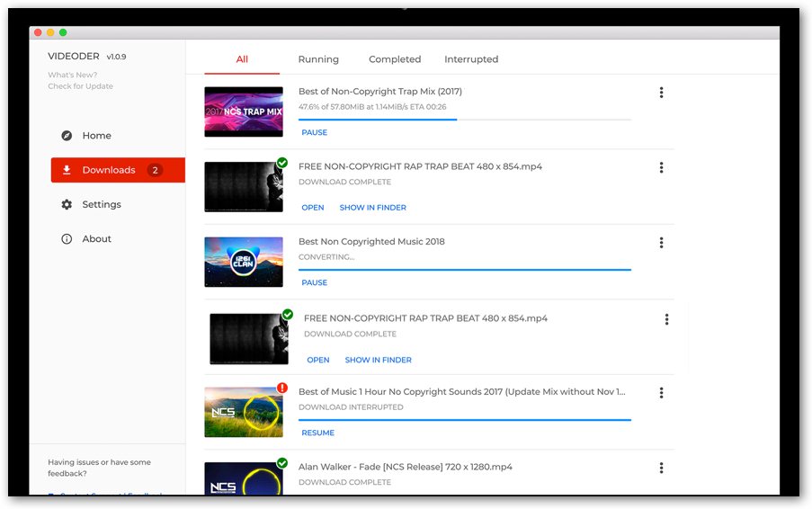Open the About info icon
The height and width of the screenshot is (509, 812).
[67, 238]
